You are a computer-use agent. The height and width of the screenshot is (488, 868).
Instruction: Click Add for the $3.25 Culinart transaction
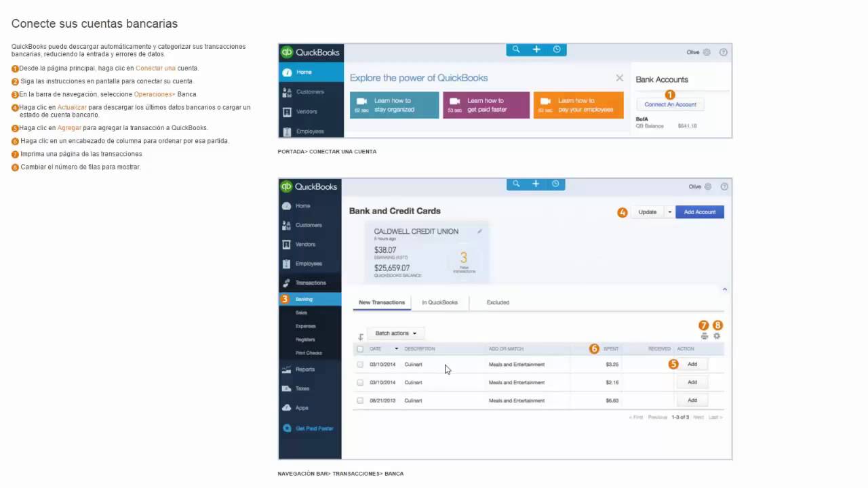point(692,365)
